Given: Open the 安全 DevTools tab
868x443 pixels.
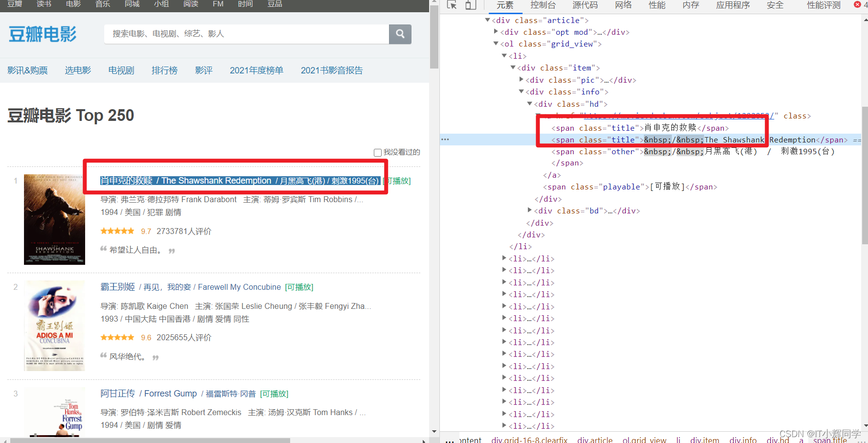Looking at the screenshot, I should pos(775,5).
